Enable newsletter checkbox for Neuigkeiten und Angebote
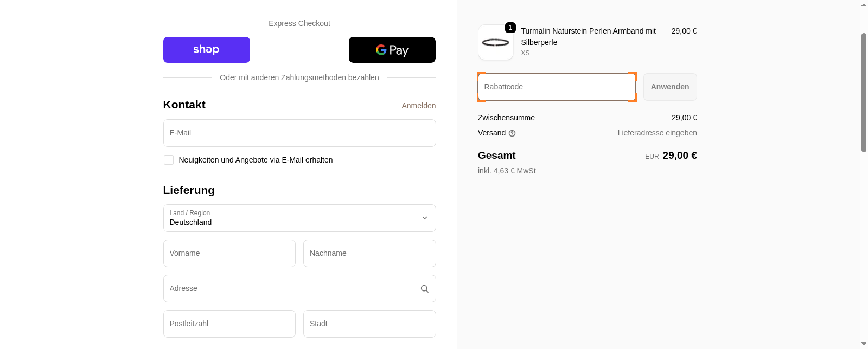The height and width of the screenshot is (349, 868). click(x=169, y=160)
